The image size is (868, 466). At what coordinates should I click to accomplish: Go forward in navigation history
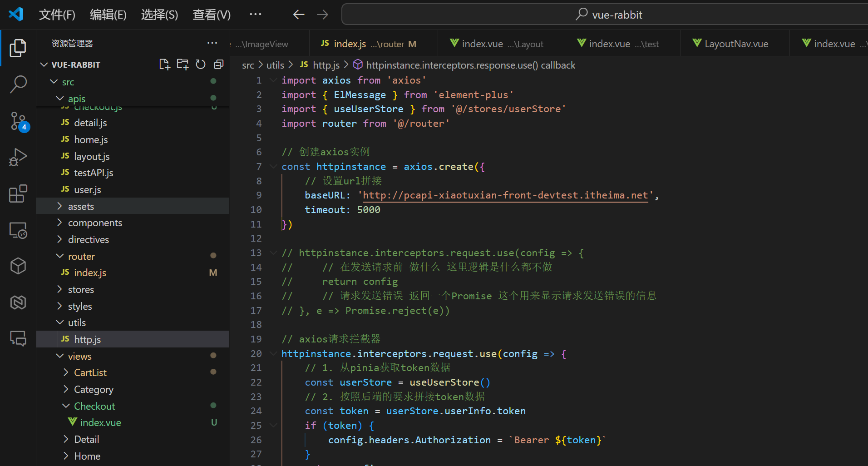point(323,15)
